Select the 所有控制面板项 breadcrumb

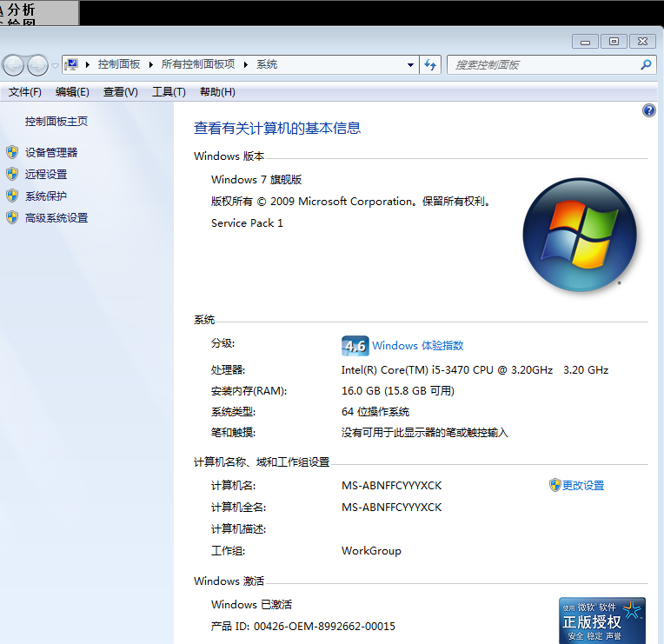[198, 64]
